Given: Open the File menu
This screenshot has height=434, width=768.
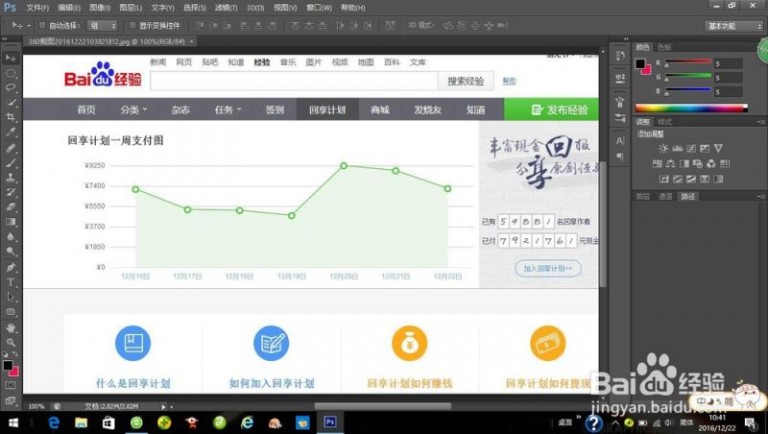Looking at the screenshot, I should pos(37,8).
